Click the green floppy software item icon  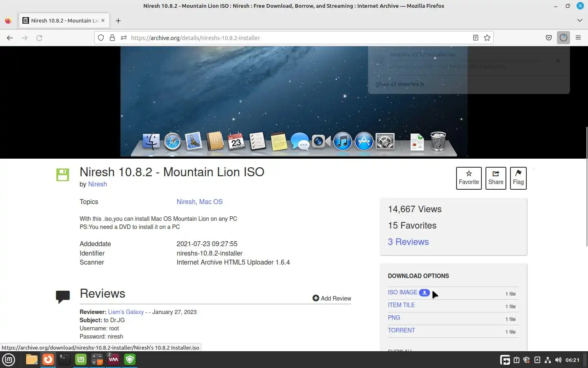pos(62,175)
